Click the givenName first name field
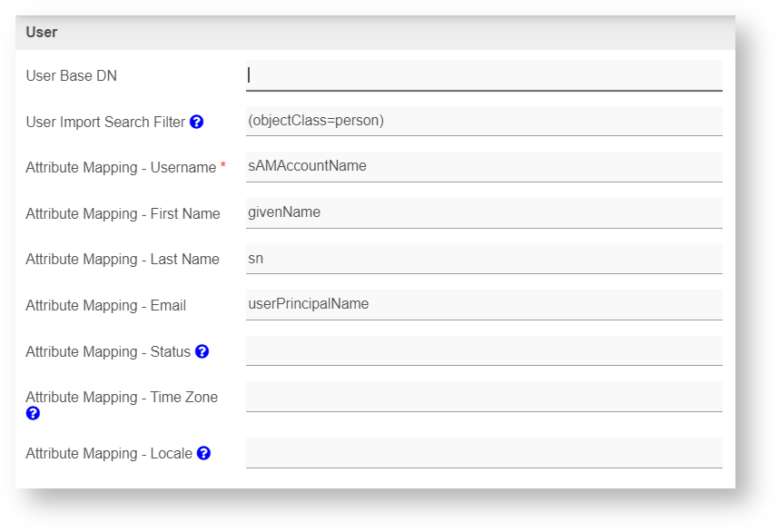779x532 pixels. click(x=484, y=212)
